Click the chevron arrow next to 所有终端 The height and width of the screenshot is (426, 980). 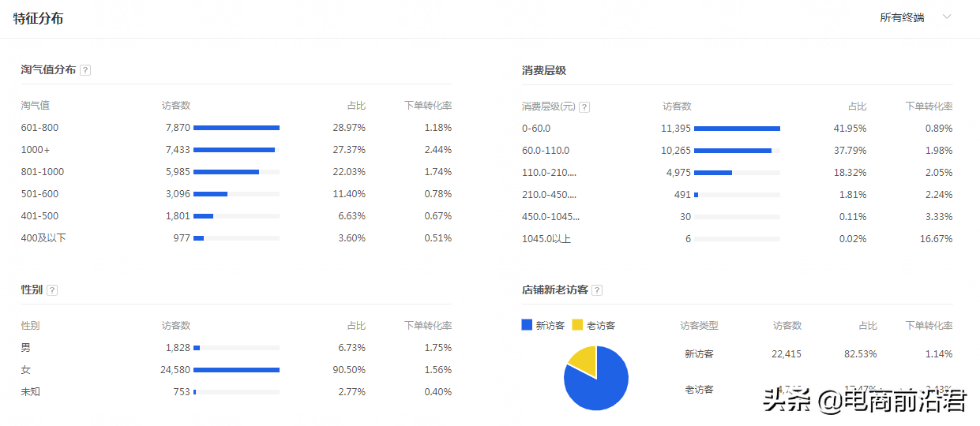coord(947,17)
